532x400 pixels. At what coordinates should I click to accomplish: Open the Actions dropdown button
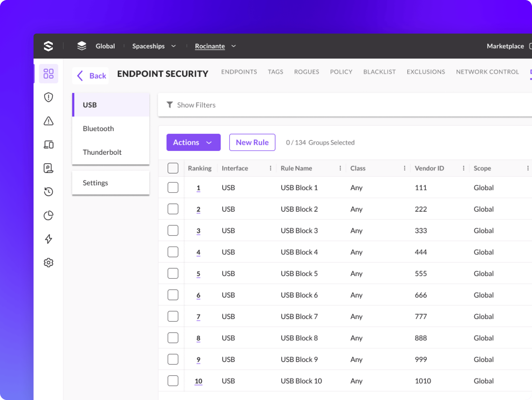click(193, 142)
